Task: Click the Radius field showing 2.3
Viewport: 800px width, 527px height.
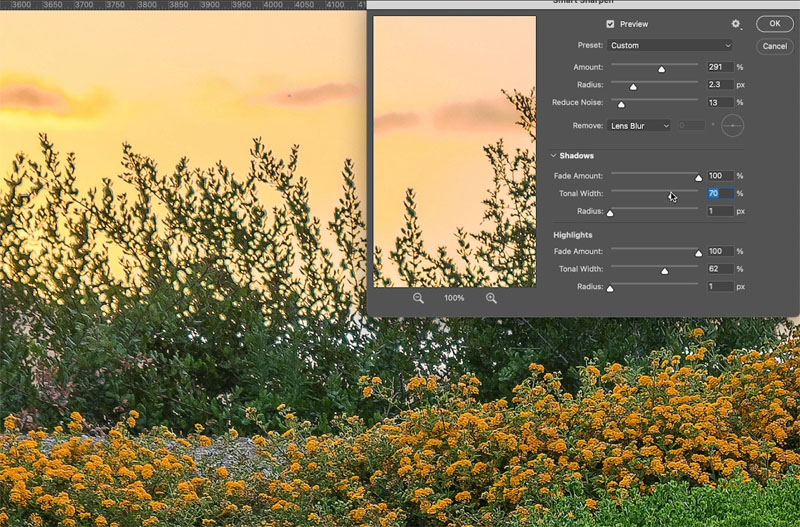Action: (x=720, y=85)
